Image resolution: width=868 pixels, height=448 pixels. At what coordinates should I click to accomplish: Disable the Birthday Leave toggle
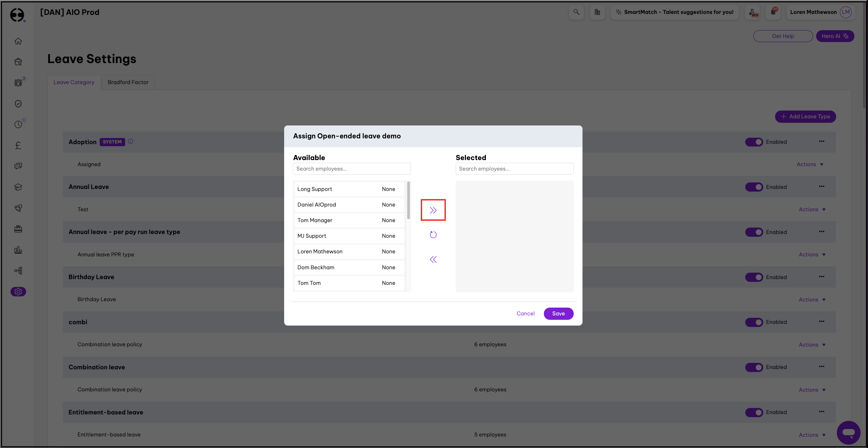[x=754, y=277]
